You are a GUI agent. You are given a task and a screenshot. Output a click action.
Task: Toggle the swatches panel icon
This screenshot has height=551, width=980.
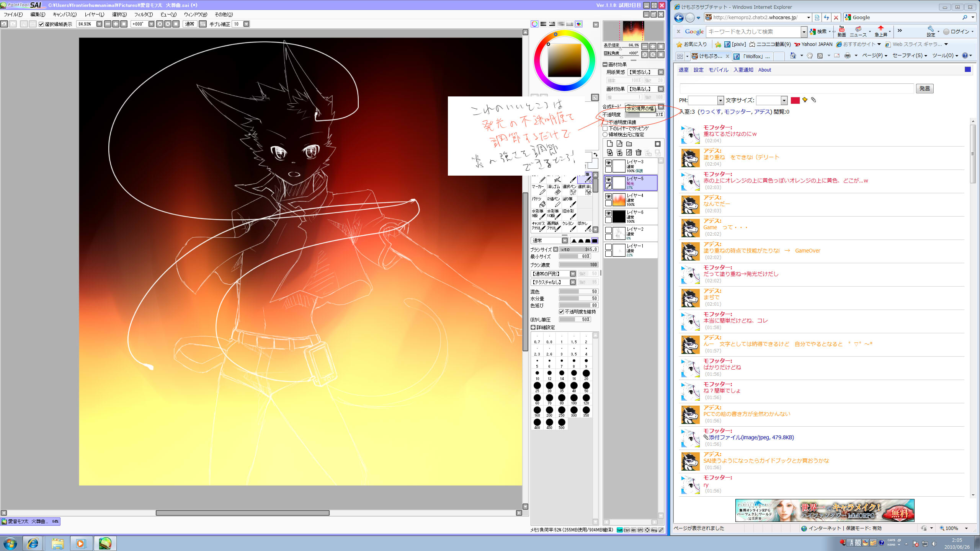(570, 24)
